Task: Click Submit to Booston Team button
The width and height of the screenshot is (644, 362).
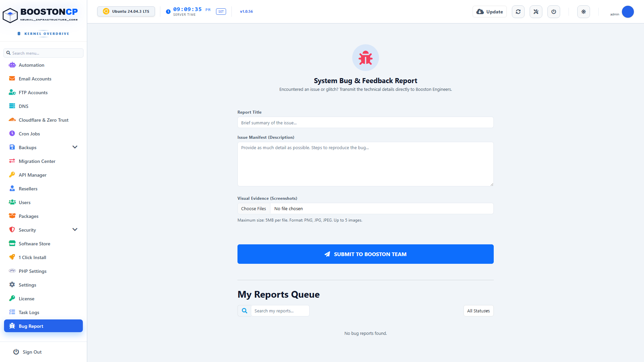Action: 366,254
